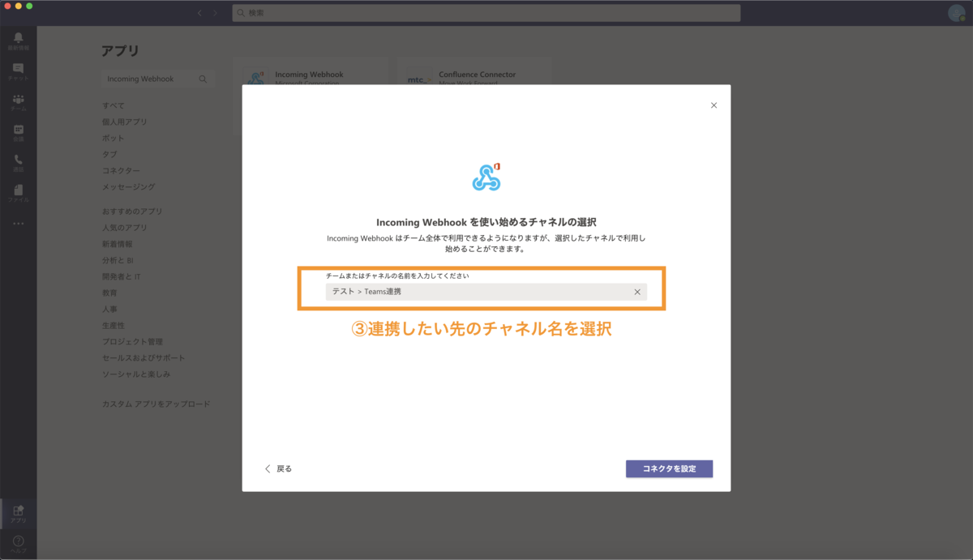This screenshot has height=560, width=973.
Task: Click the top search bar (検索)
Action: pyautogui.click(x=486, y=13)
